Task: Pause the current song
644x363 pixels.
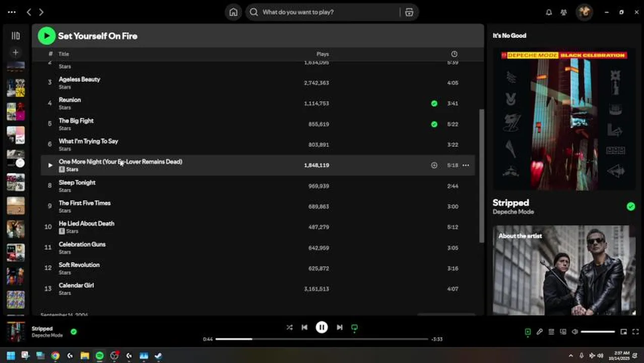Action: [321, 327]
